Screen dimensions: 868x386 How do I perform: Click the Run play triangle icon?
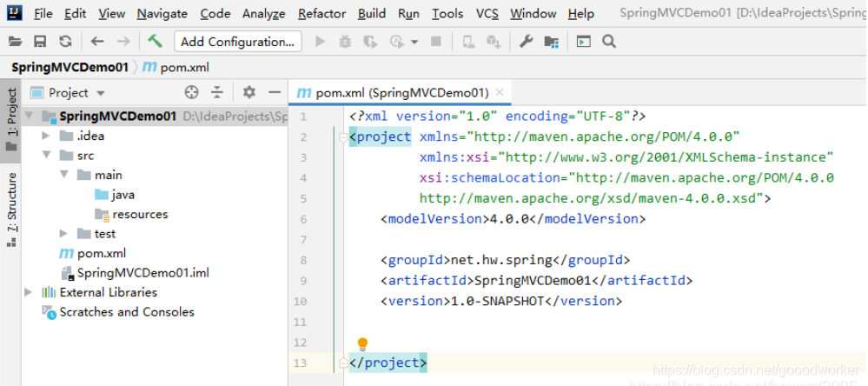(320, 42)
